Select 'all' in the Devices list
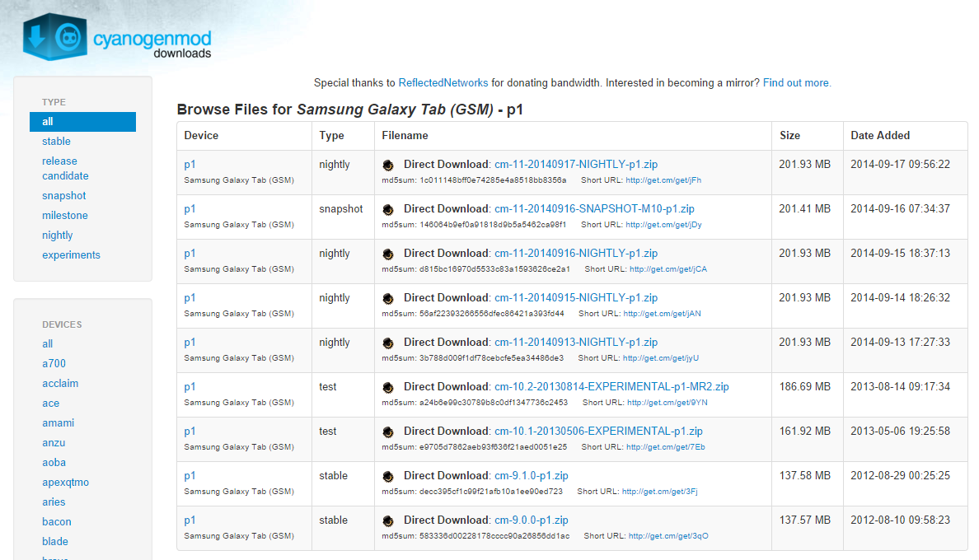The image size is (979, 560). point(48,343)
